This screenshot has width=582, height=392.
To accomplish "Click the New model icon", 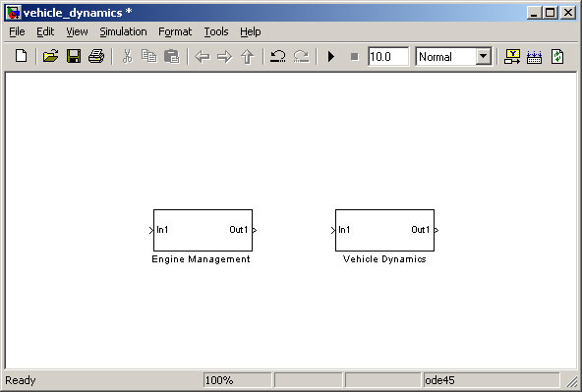I will [22, 56].
